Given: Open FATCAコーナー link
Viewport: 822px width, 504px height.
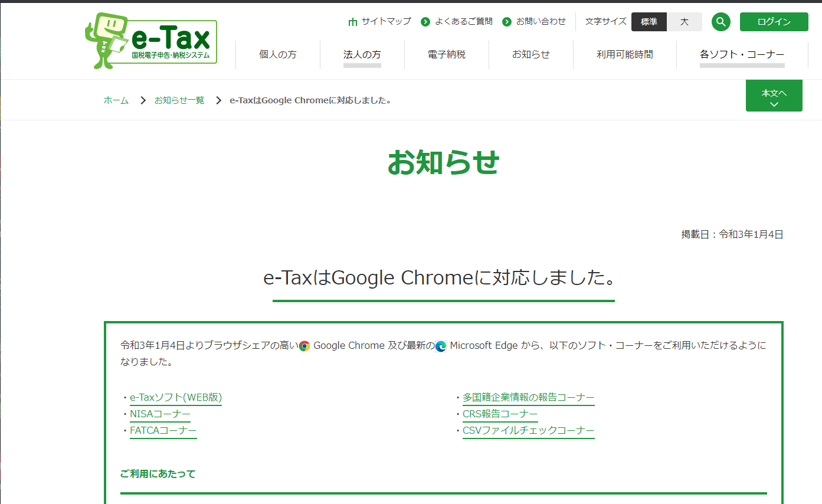Looking at the screenshot, I should click(x=163, y=431).
